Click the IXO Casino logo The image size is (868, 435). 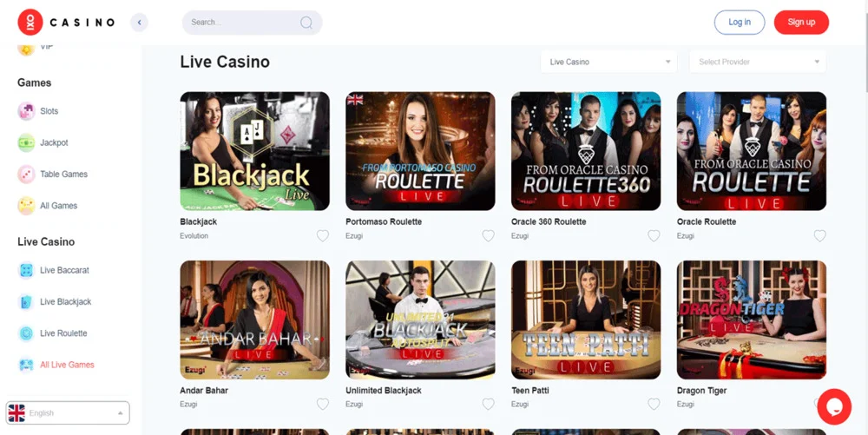pyautogui.click(x=67, y=22)
